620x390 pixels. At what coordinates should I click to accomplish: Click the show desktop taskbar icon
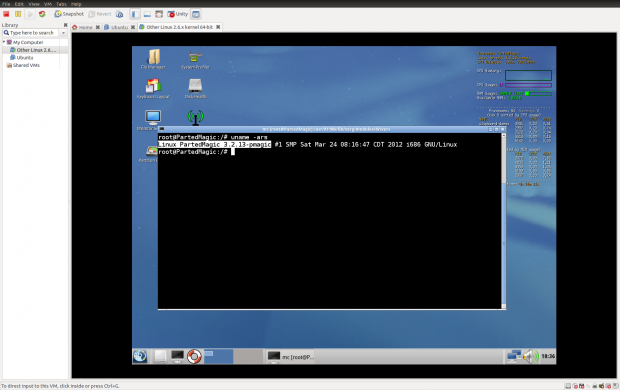coord(160,356)
